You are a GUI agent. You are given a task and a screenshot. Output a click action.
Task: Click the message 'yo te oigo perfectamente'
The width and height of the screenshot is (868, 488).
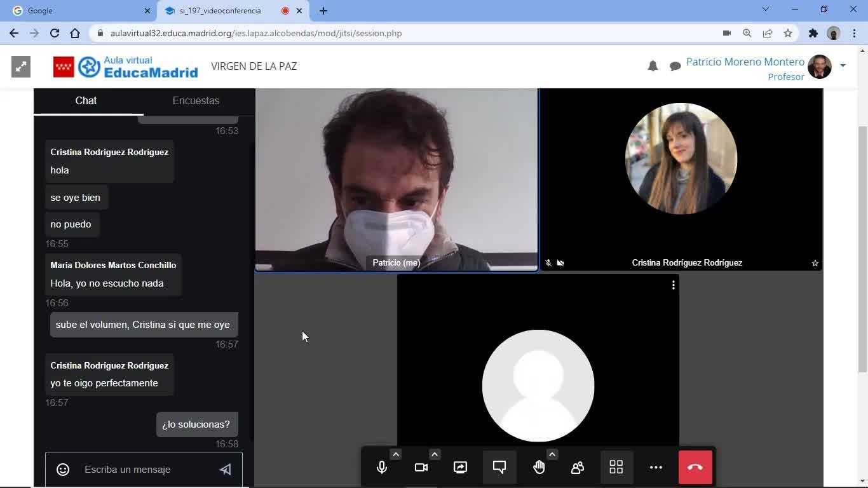(x=104, y=383)
